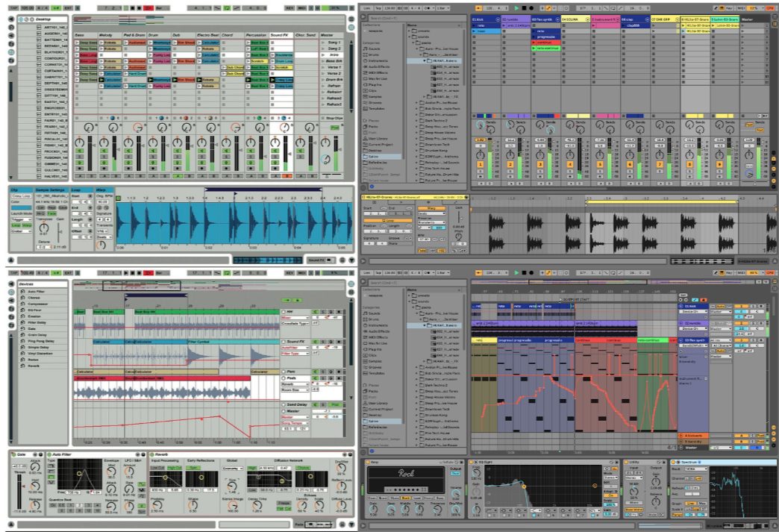The height and width of the screenshot is (532, 779).
Task: Click the loop brace above the Devices-window arrangement
Action: pos(156,295)
